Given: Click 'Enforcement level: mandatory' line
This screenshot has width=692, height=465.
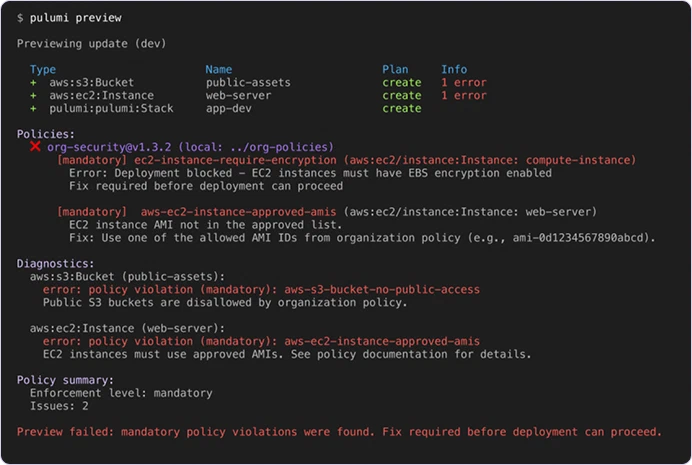Looking at the screenshot, I should pyautogui.click(x=121, y=393).
